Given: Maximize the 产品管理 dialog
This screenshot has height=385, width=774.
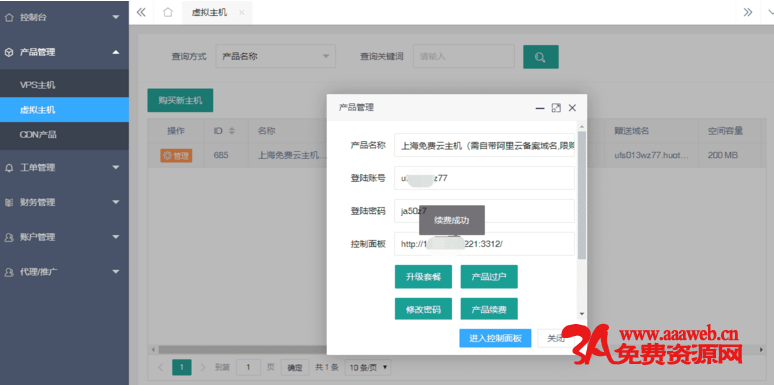Looking at the screenshot, I should tap(556, 108).
